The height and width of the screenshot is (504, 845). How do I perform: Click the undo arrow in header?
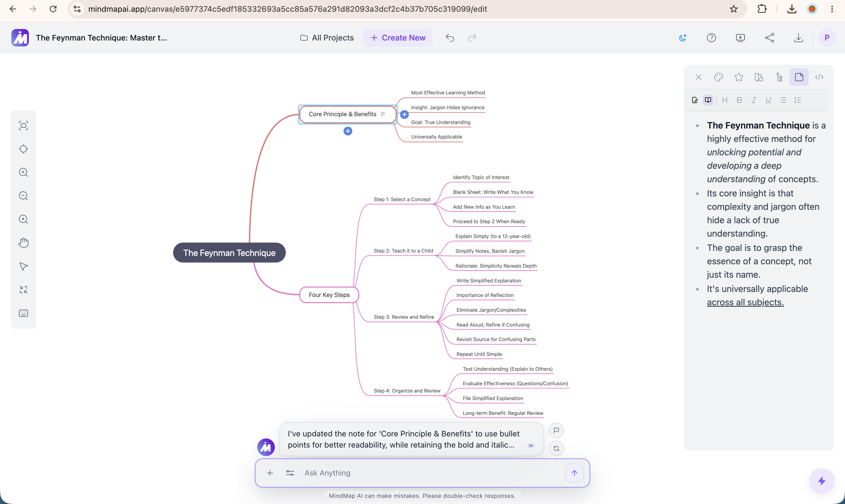coord(450,38)
